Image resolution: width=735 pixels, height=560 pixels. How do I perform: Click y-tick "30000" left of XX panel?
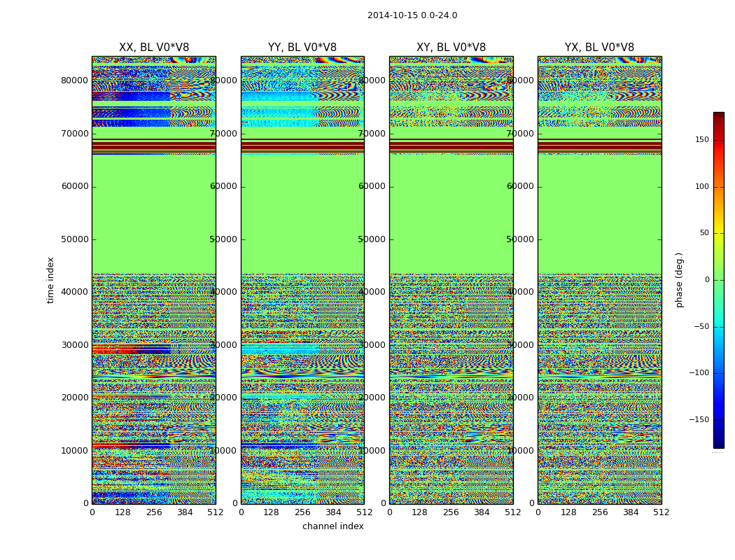[74, 345]
